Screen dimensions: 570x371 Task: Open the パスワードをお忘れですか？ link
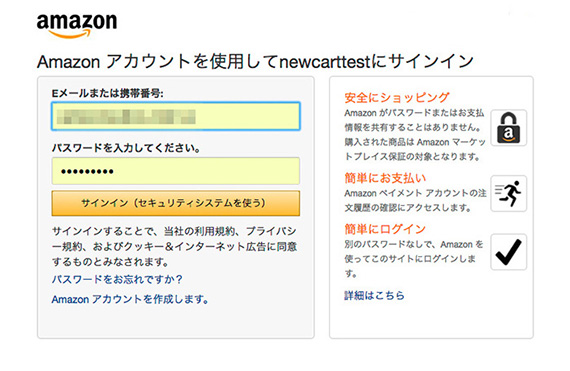click(x=117, y=279)
